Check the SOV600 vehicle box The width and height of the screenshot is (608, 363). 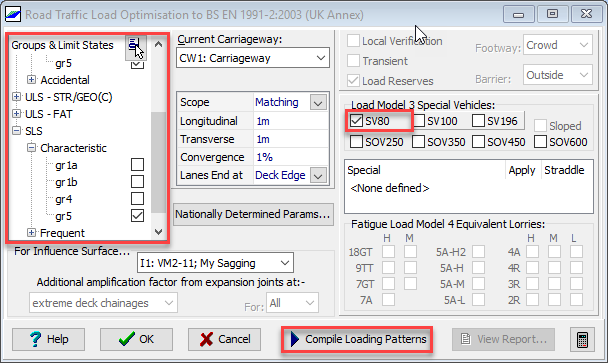pos(541,142)
